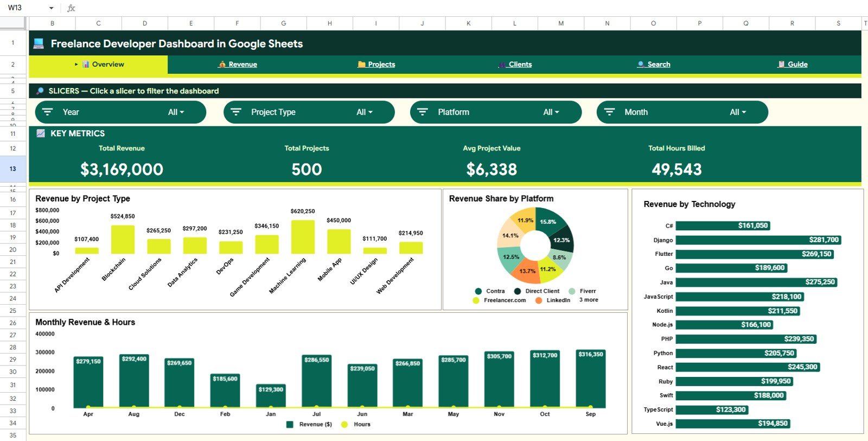Screen dimensions: 868x441
Task: Switch to the Overview tab
Action: point(98,64)
